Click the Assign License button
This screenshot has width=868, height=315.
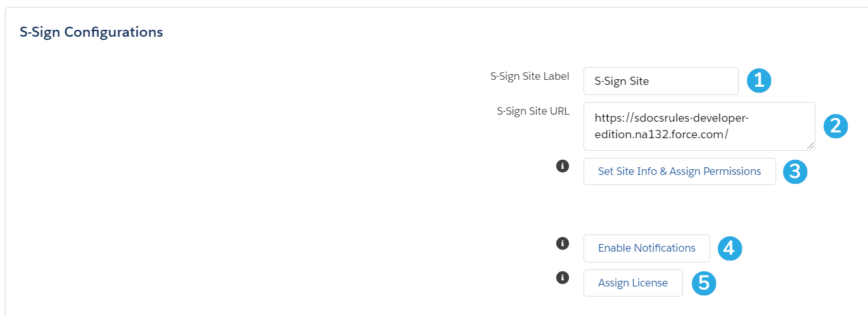point(633,283)
